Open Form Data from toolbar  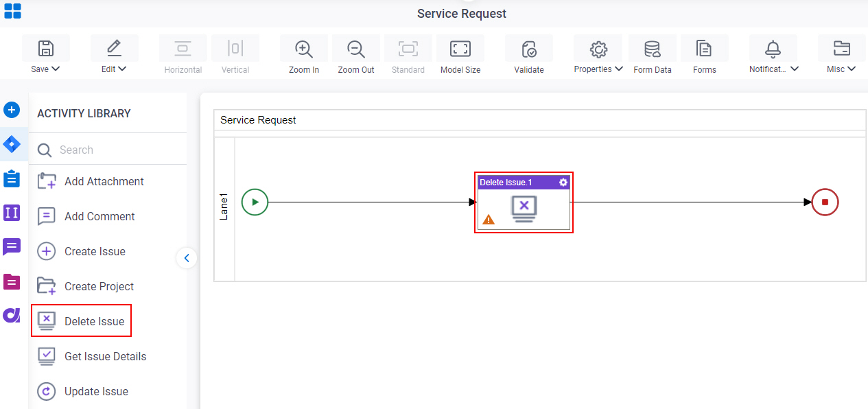653,49
